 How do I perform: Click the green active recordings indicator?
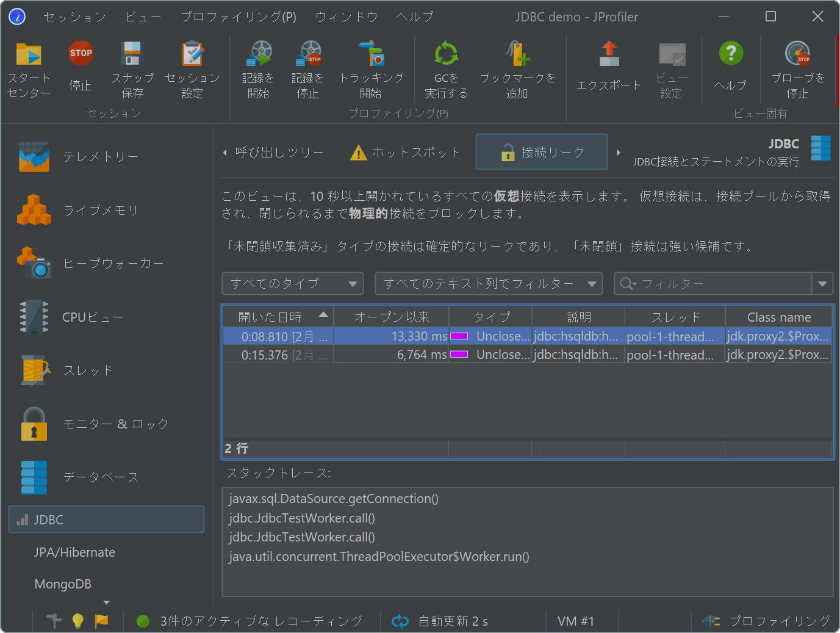[x=143, y=621]
